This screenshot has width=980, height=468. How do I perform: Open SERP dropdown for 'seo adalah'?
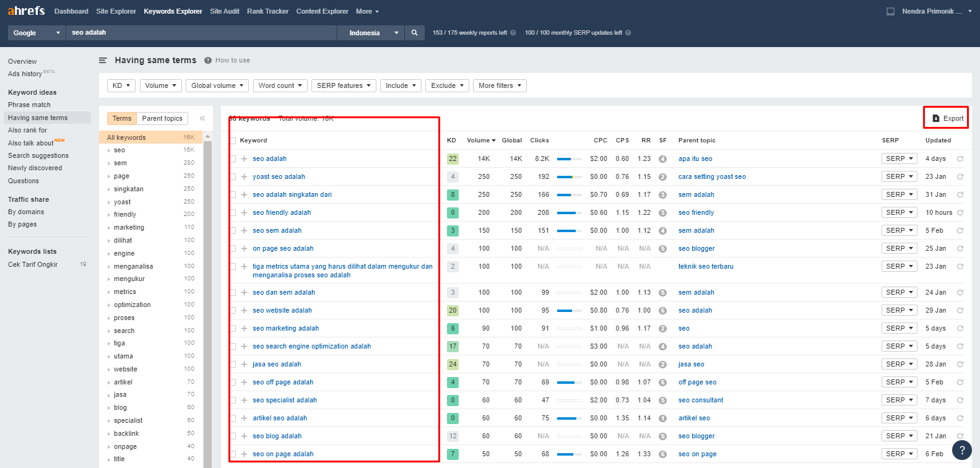pos(900,159)
